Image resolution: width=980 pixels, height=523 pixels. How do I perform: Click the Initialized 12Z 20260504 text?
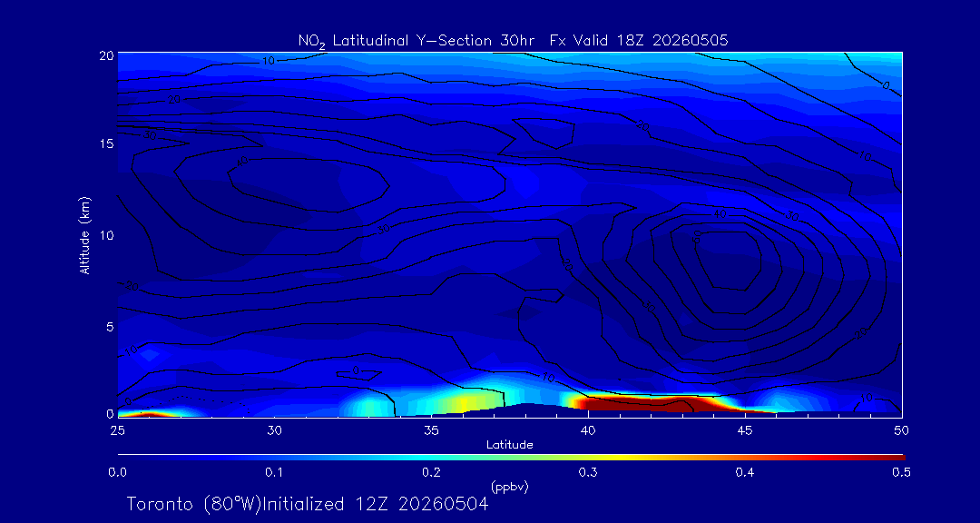(x=375, y=504)
